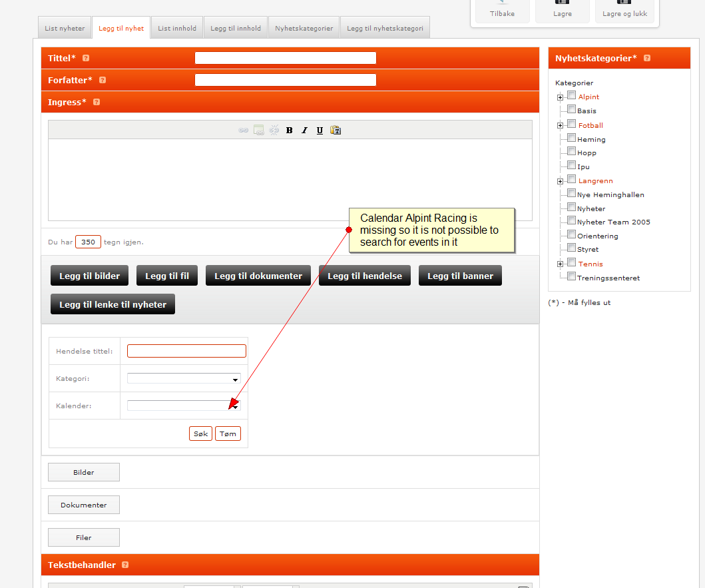This screenshot has height=588, width=705.
Task: Click the Legg til hendelse button
Action: click(365, 276)
